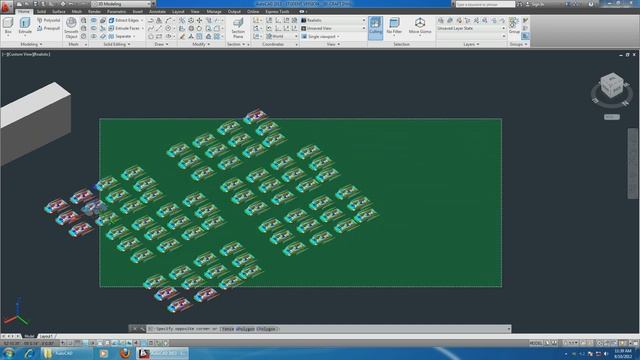
Task: Open the Realistic visual style dropdown
Action: pyautogui.click(x=333, y=20)
